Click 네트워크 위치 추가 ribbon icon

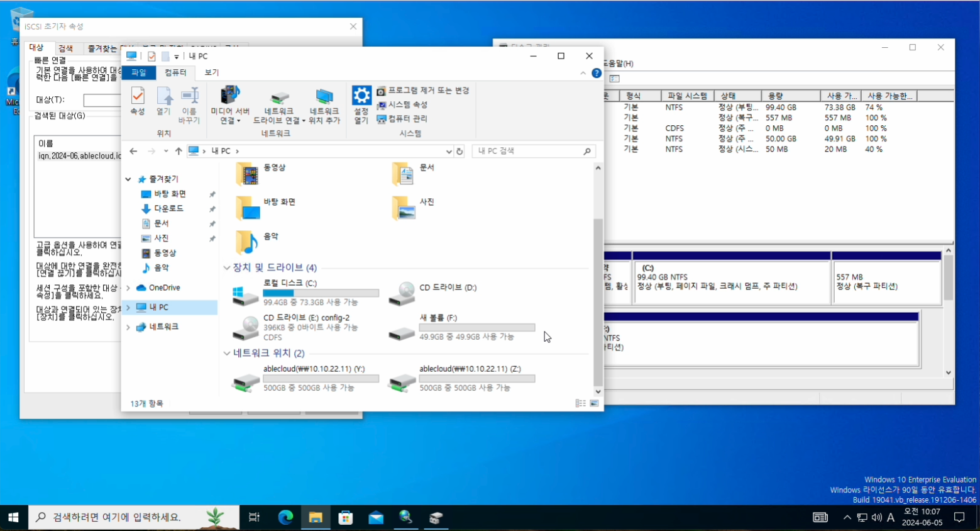click(x=324, y=104)
